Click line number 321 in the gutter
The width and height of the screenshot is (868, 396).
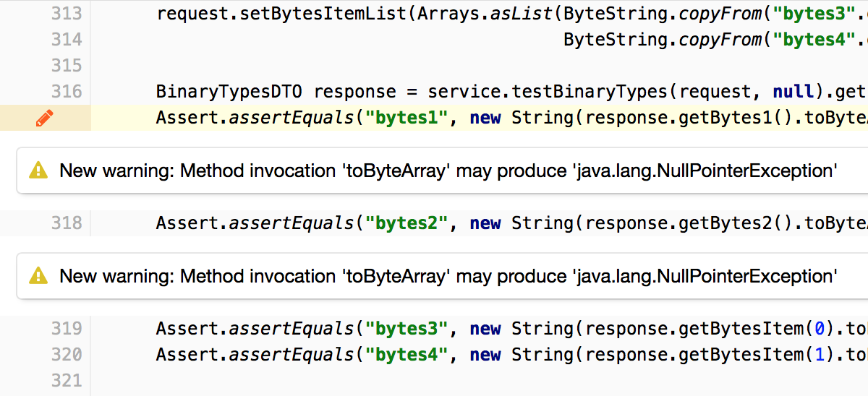pos(67,381)
